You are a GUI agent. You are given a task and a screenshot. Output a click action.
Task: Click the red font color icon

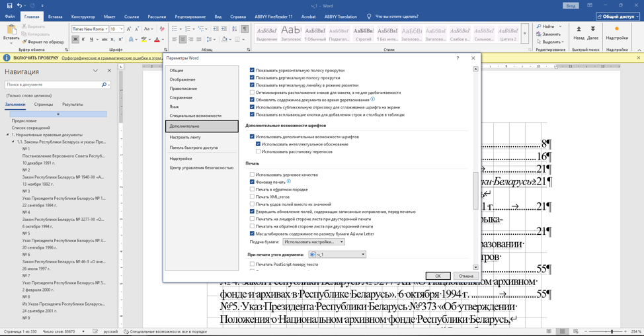click(157, 40)
